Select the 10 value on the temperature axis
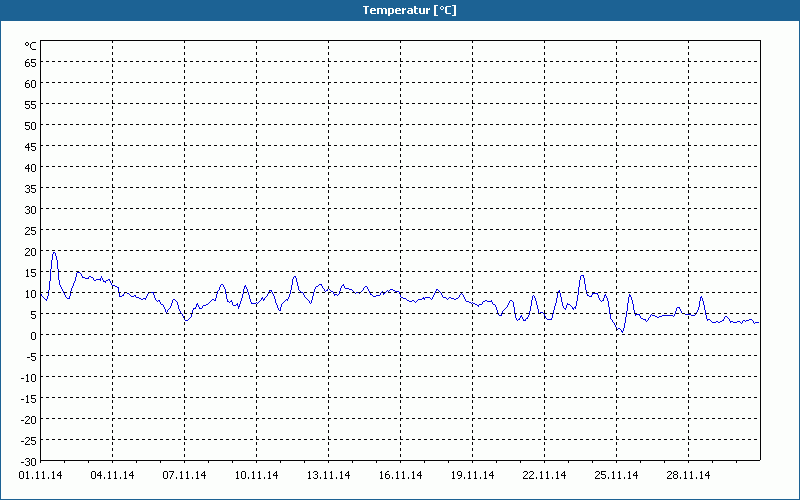This screenshot has width=800, height=500. 31,294
